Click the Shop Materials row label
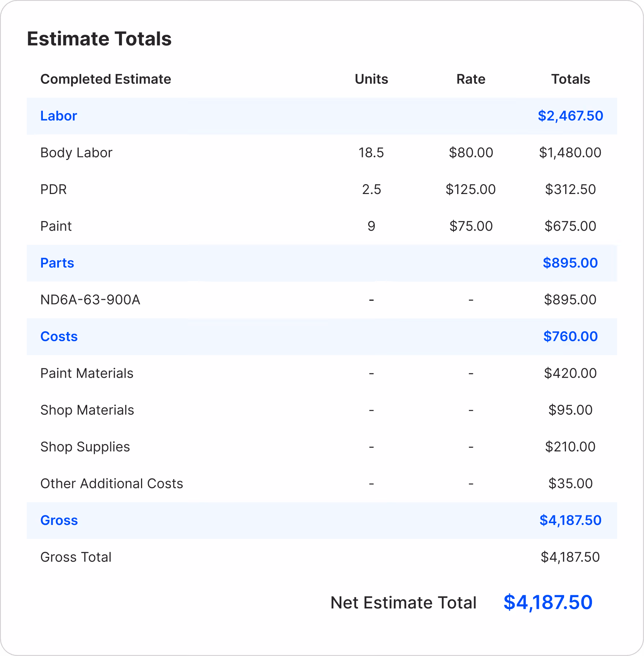Screen dimensions: 644x656 pyautogui.click(x=87, y=410)
